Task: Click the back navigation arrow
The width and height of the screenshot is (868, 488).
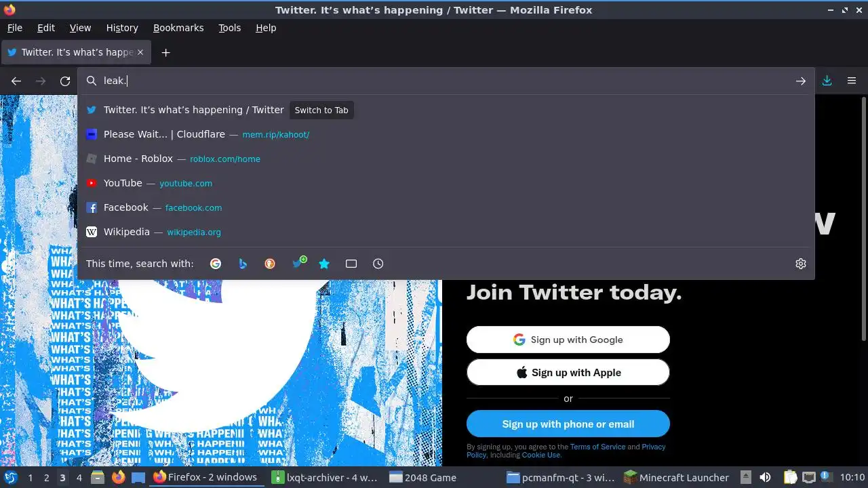Action: coord(16,81)
